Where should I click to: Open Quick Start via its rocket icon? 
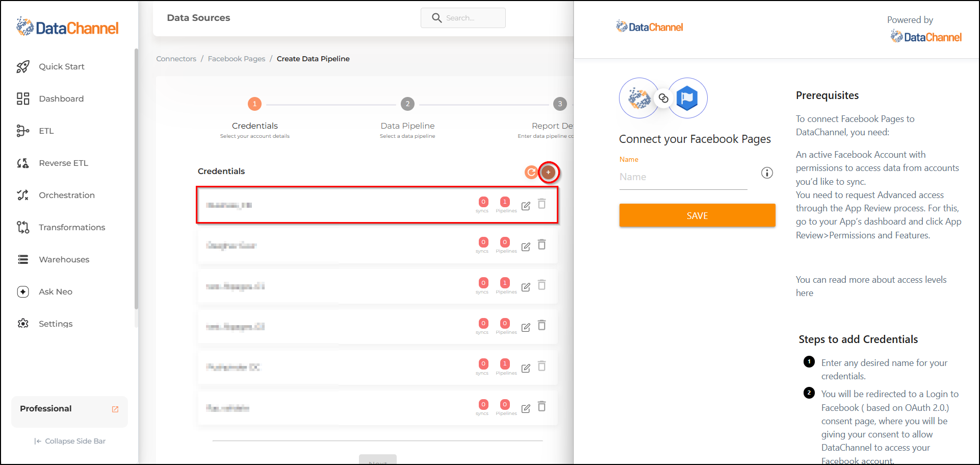[x=23, y=66]
